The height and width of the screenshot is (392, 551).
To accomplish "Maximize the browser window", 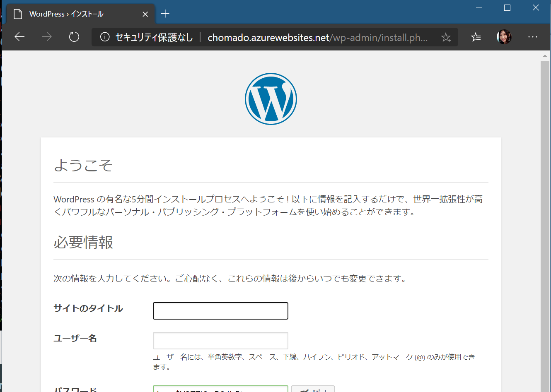I will tap(507, 7).
